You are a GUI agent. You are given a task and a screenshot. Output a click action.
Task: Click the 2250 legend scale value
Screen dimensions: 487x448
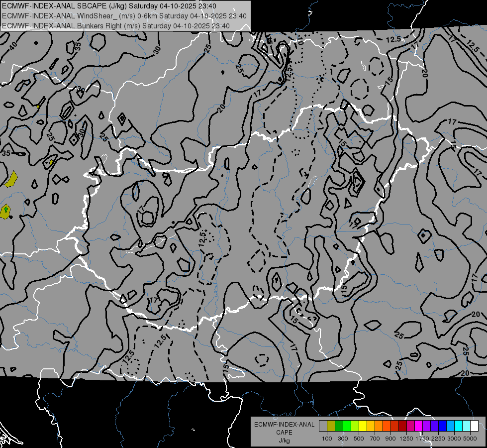(x=438, y=439)
